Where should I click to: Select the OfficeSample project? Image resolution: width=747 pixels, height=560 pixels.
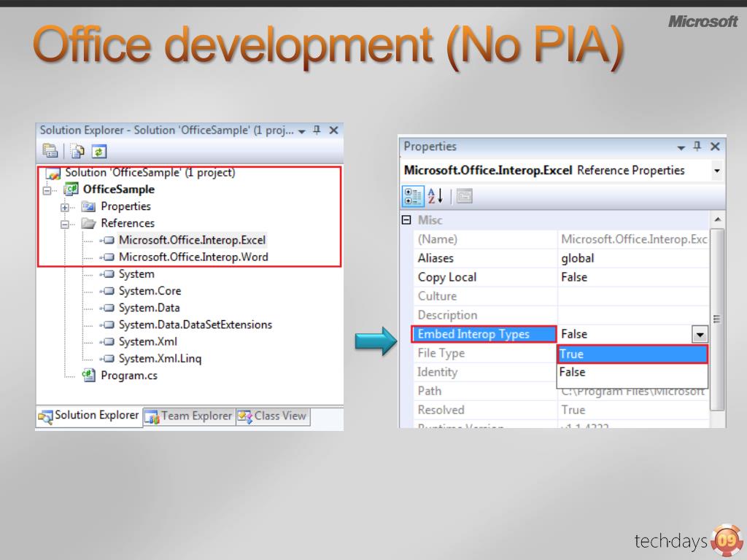click(119, 190)
